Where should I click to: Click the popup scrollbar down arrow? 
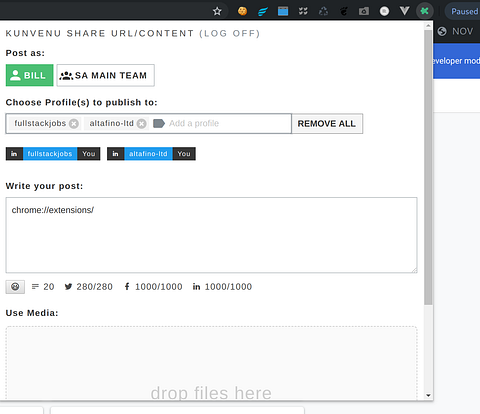click(428, 396)
